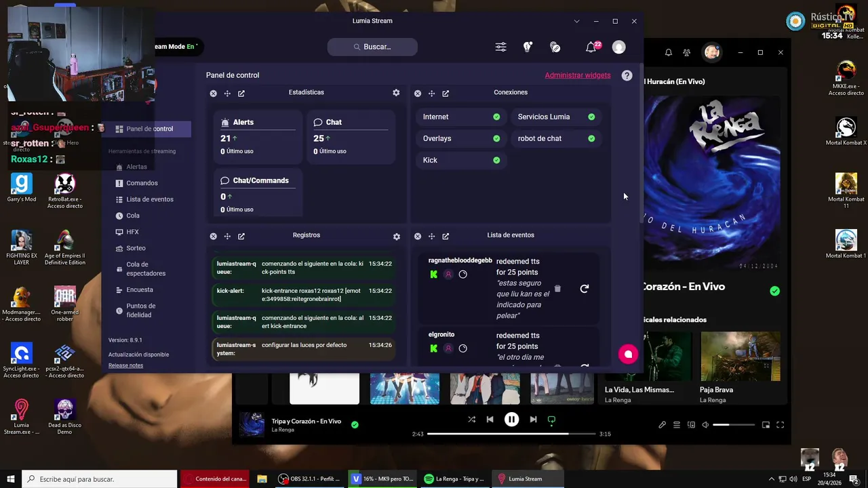
Task: Open the notifications bell with 22 badge
Action: 591,47
